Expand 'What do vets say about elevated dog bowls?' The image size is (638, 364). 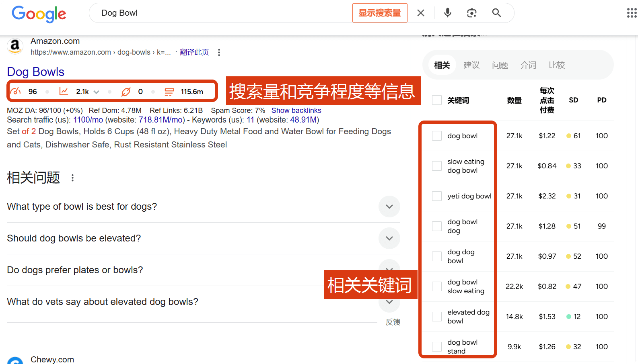(389, 302)
